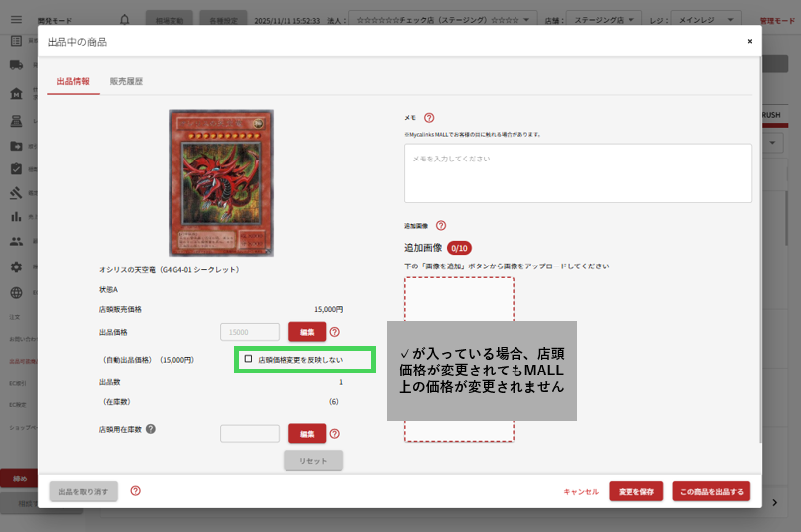Click into the メモ text area

coord(578,173)
